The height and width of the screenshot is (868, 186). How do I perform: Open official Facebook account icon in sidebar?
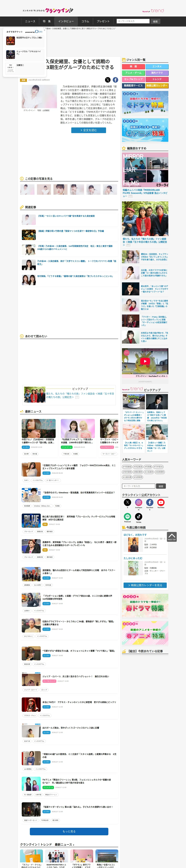pyautogui.click(x=150, y=502)
